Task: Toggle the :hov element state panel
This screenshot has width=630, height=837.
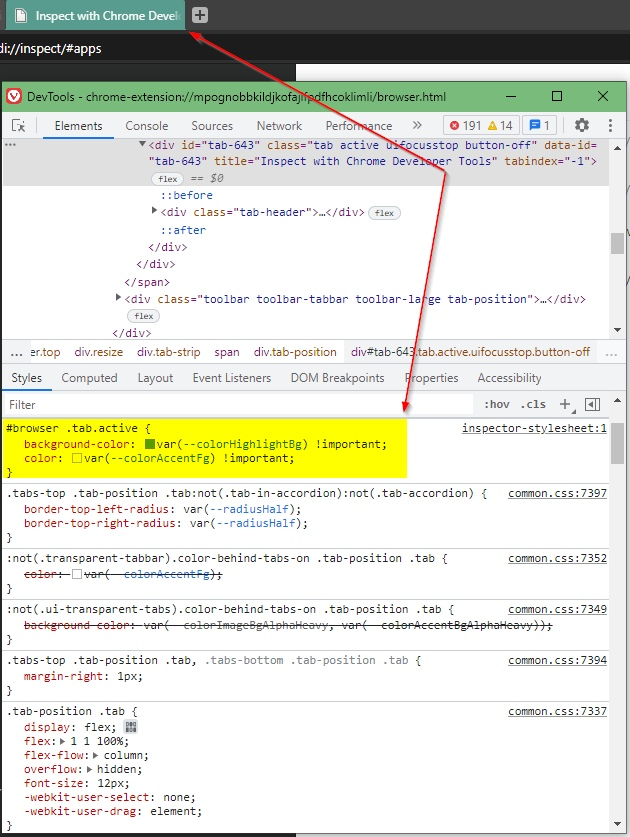Action: click(x=496, y=405)
